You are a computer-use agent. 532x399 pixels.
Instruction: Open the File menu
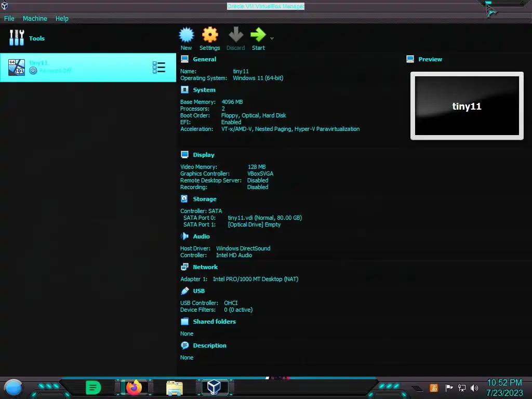click(9, 18)
